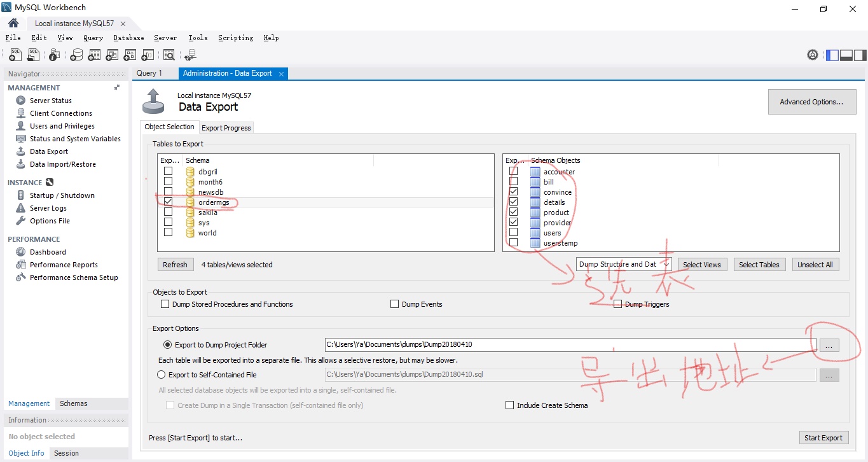Open Status and System Variables

74,139
